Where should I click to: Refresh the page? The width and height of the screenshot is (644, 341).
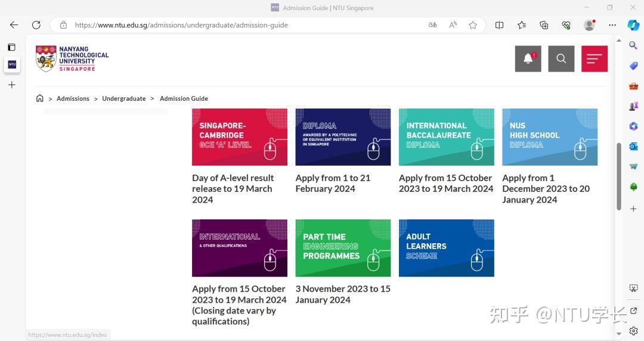tap(36, 25)
